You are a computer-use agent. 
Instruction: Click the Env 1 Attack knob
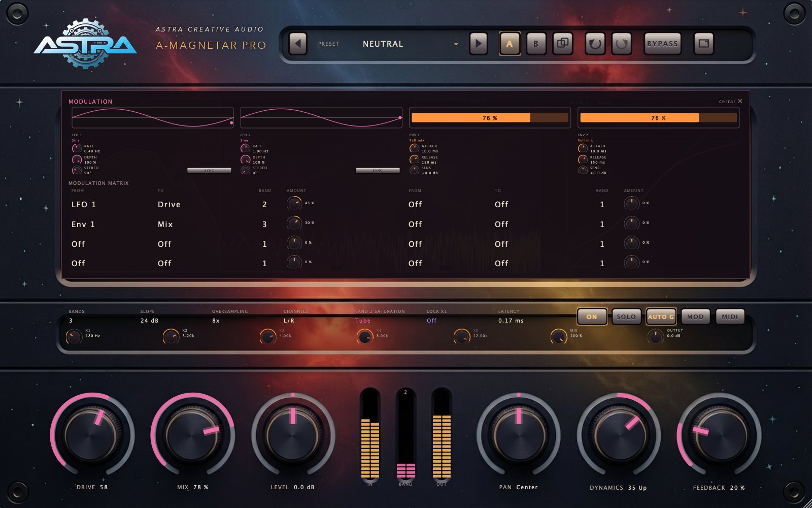(414, 148)
